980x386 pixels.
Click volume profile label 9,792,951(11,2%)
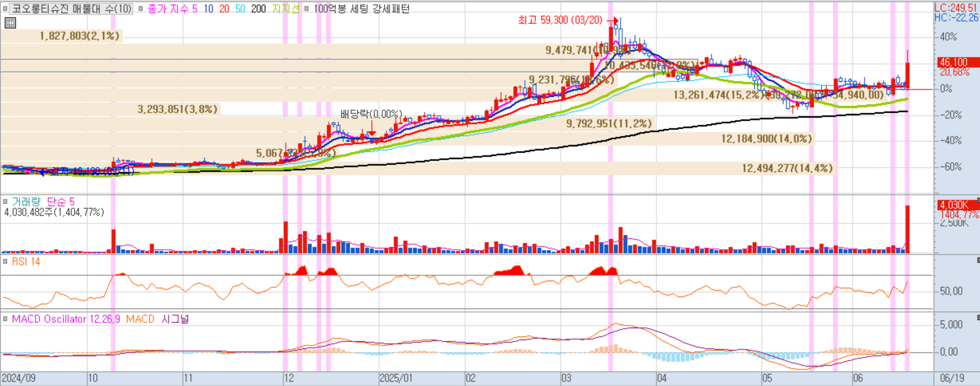tap(609, 124)
